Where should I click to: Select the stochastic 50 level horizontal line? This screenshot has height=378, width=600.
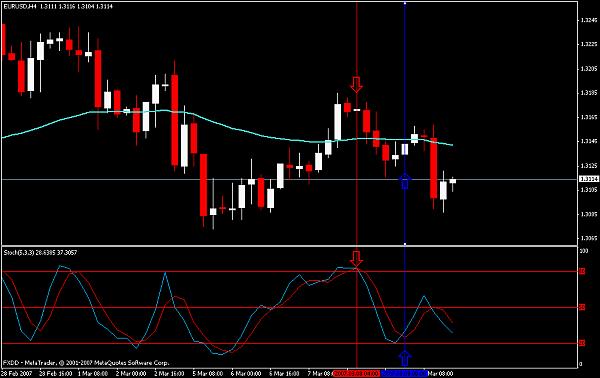289,307
